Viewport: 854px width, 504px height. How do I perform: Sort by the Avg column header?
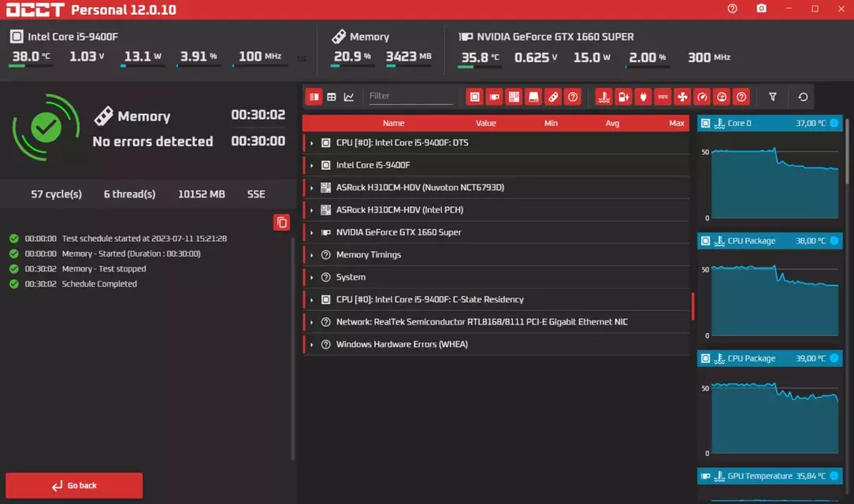(x=612, y=123)
